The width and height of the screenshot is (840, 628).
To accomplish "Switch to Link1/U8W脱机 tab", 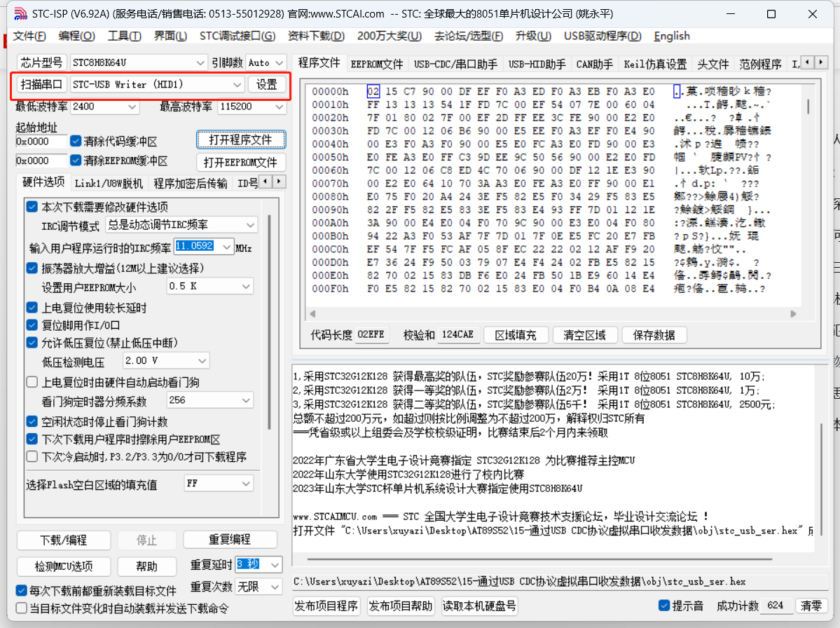I will click(109, 184).
